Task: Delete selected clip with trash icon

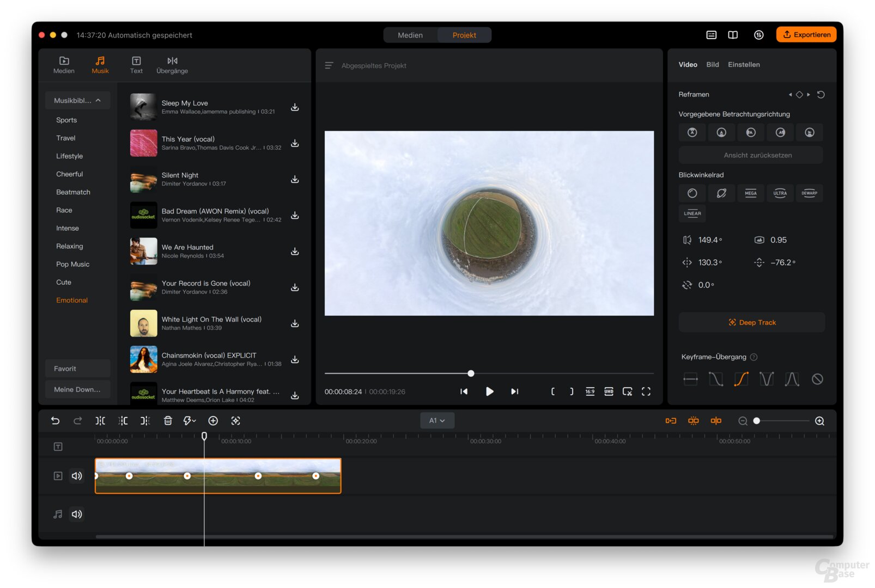Action: [168, 421]
